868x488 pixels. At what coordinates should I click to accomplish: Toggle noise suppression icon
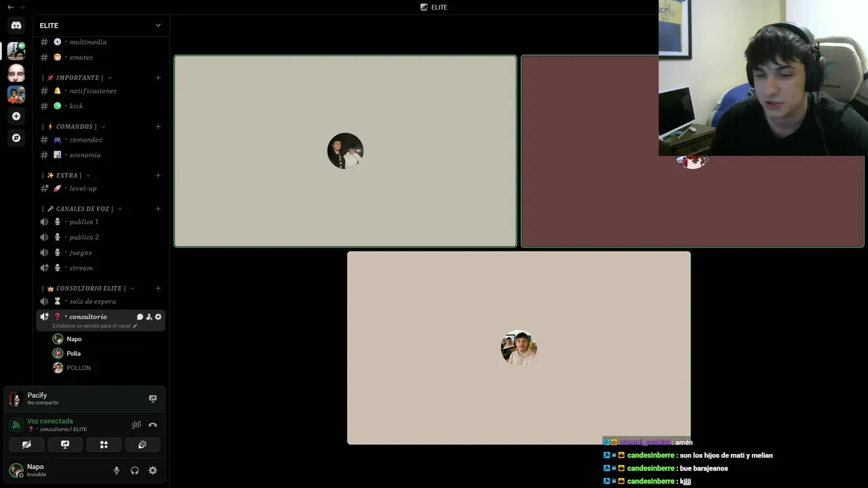(x=136, y=425)
